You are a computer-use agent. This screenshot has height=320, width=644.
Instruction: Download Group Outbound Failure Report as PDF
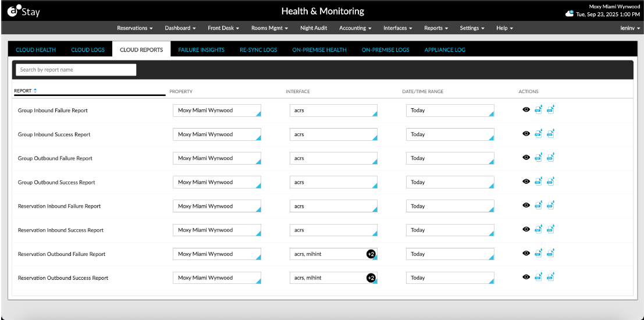pyautogui.click(x=539, y=157)
